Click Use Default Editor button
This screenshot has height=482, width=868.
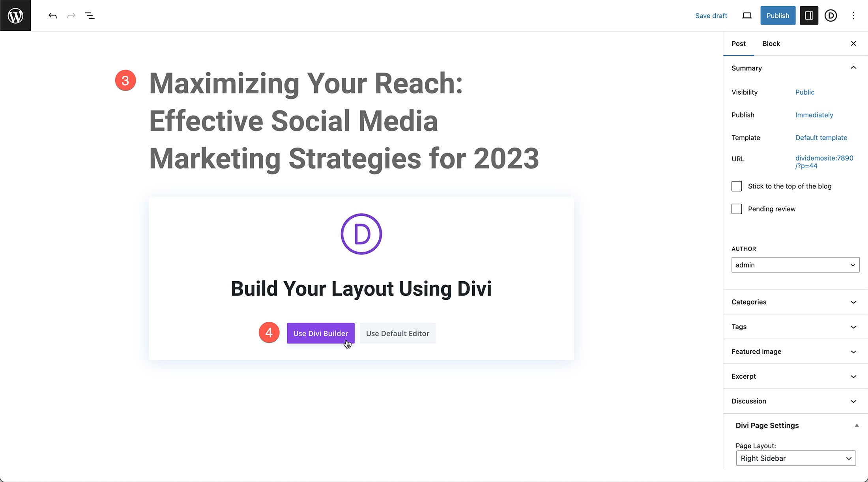click(397, 333)
